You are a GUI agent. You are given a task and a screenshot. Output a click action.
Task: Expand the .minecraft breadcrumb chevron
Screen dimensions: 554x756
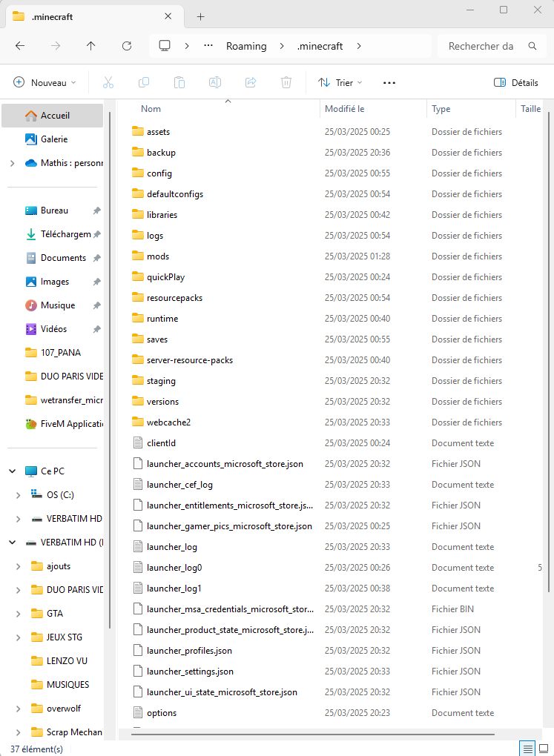coord(358,46)
